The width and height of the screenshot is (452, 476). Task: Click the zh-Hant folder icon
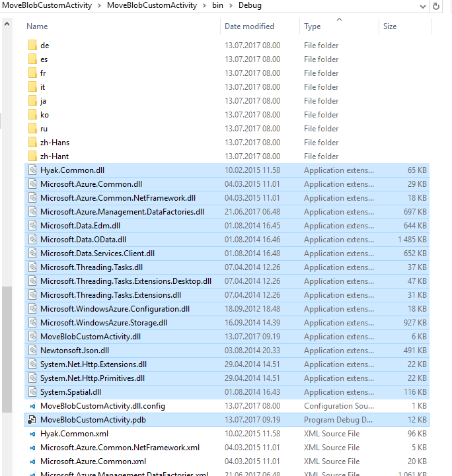[x=32, y=156]
